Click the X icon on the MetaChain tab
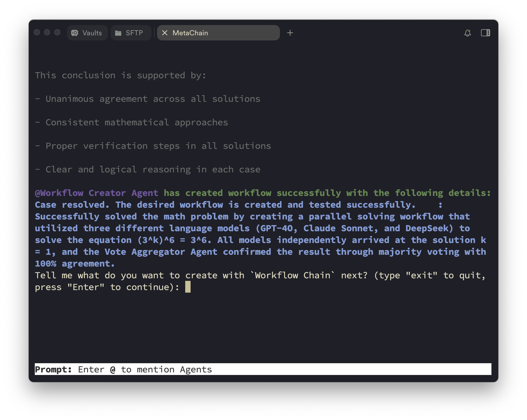The width and height of the screenshot is (527, 420). (165, 33)
